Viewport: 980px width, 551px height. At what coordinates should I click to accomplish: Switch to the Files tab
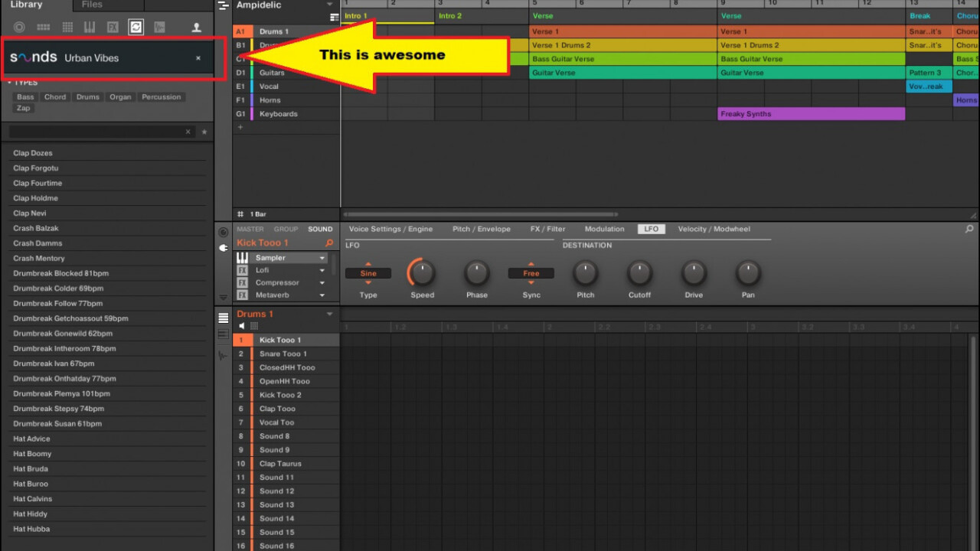coord(92,5)
